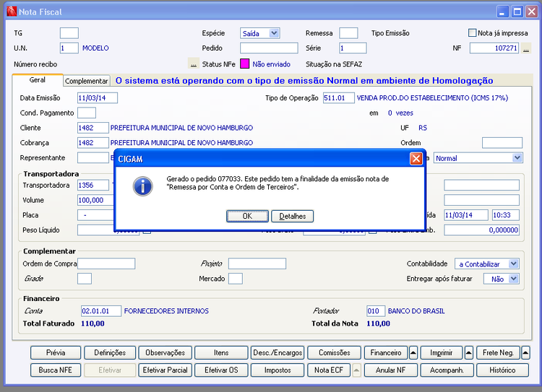
Task: Click the Mercado input field
Action: [236, 279]
